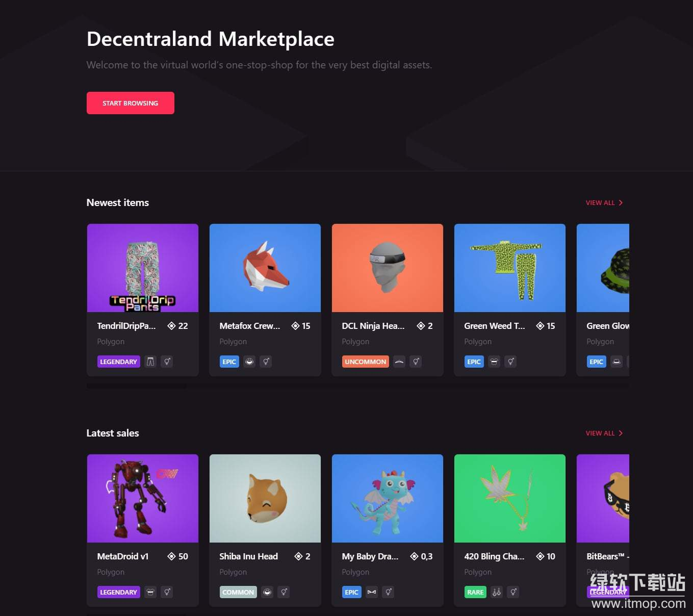Open View All for Latest sales
This screenshot has height=616, width=693.
coord(600,433)
